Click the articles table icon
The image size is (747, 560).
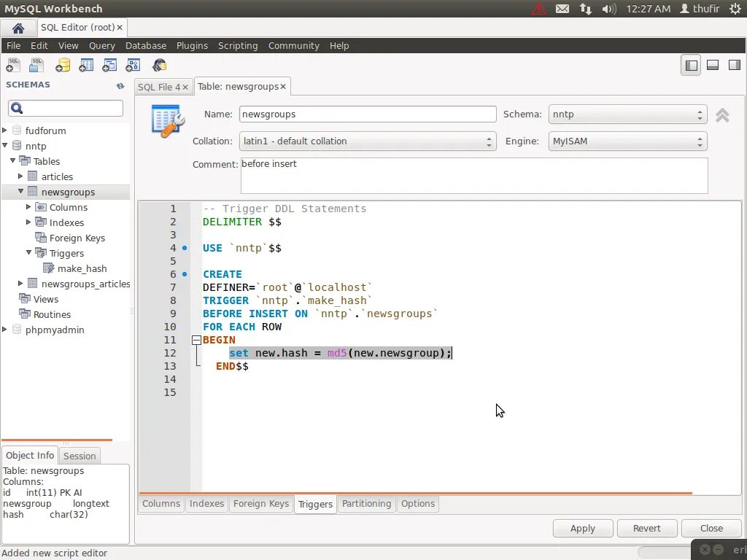[x=32, y=176]
